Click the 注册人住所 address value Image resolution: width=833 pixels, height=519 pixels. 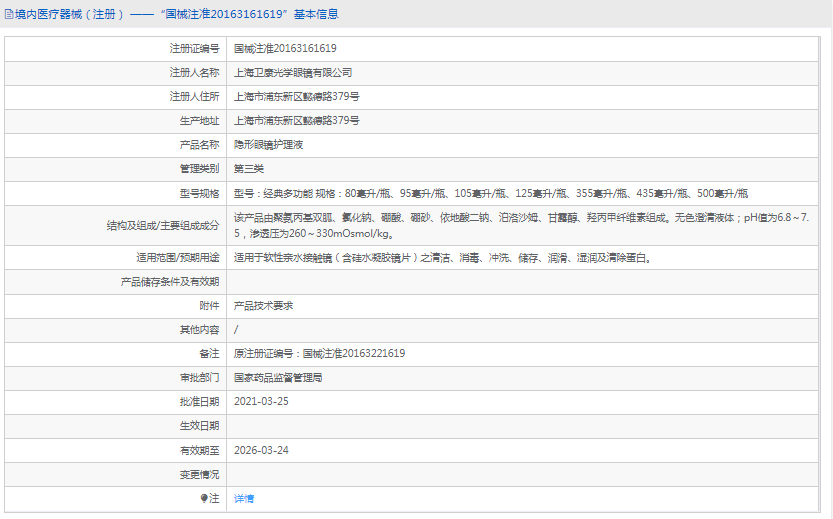pos(296,97)
